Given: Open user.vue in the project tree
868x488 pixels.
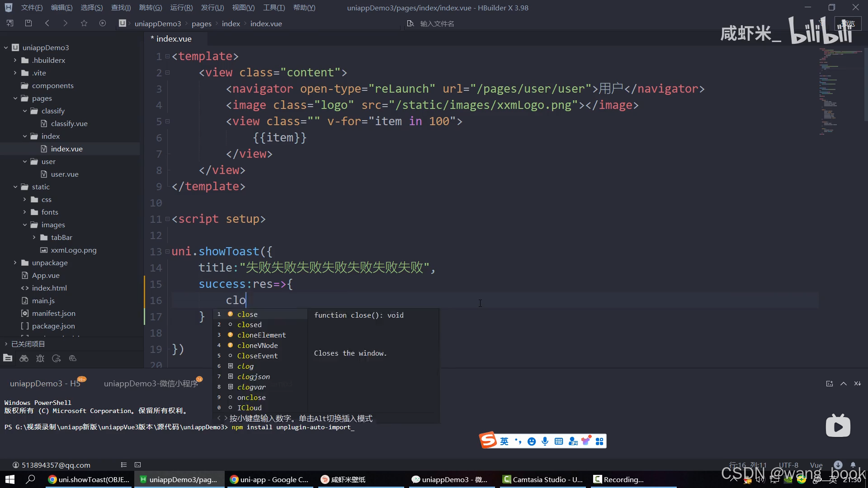Looking at the screenshot, I should 64,174.
